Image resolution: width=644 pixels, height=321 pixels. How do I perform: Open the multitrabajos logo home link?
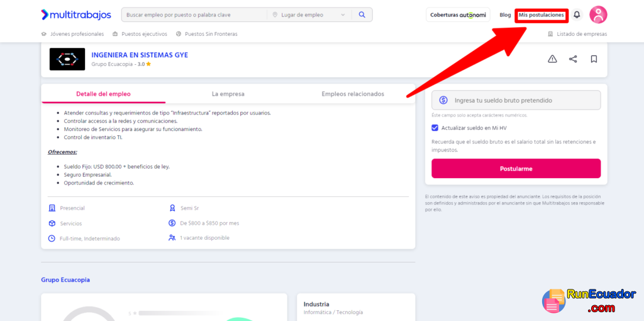click(76, 15)
